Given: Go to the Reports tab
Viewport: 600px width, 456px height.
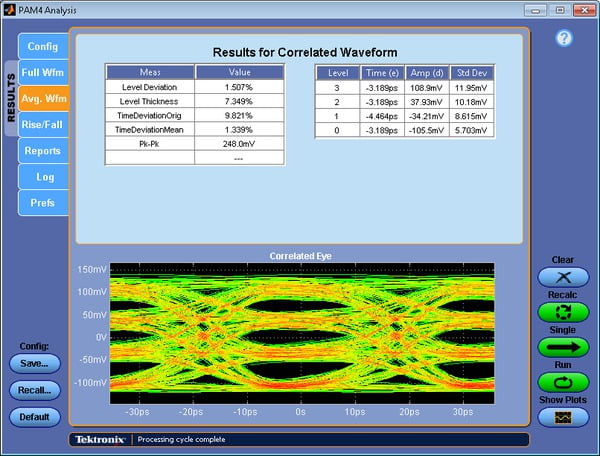Looking at the screenshot, I should click(x=43, y=151).
